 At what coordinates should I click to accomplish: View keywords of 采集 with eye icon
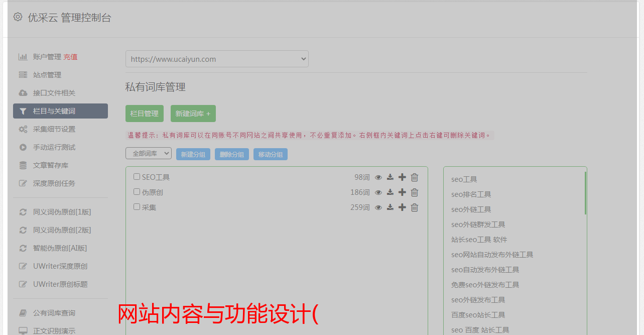point(378,207)
